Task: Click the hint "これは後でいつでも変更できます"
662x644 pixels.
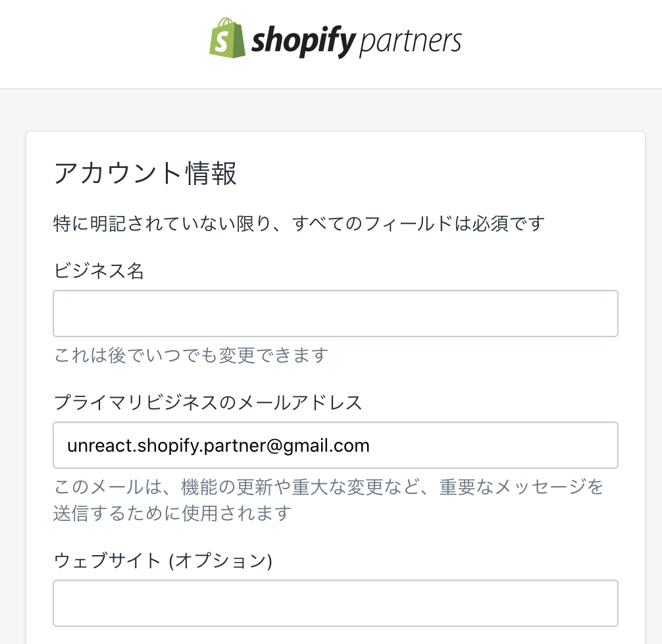Action: pyautogui.click(x=191, y=356)
